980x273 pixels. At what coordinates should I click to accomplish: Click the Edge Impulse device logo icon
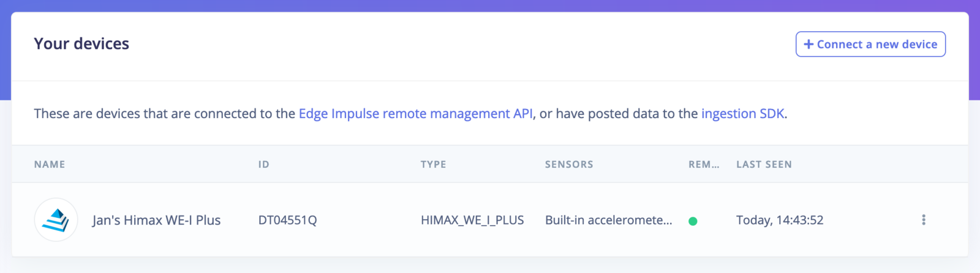coord(56,220)
